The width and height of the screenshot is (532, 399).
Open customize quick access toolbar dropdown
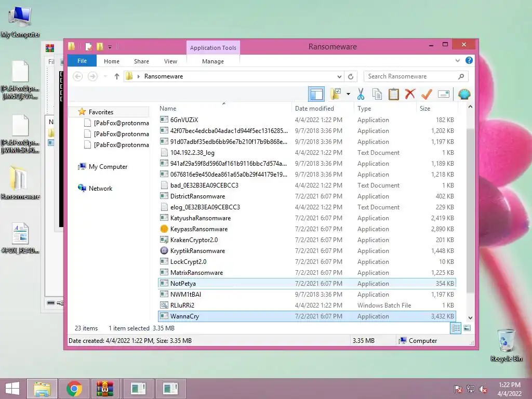110,47
